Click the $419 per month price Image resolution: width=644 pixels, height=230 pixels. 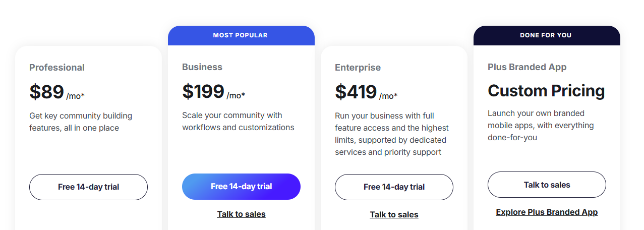tap(366, 92)
